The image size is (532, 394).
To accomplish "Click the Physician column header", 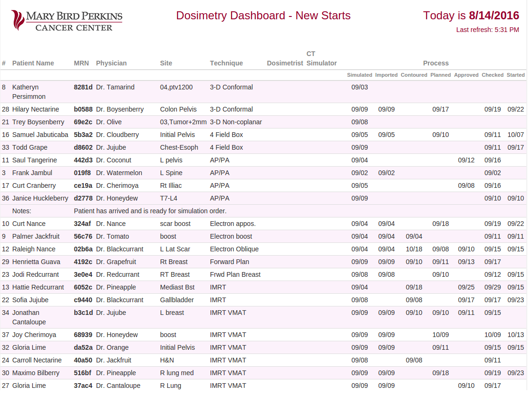I will coord(111,63).
